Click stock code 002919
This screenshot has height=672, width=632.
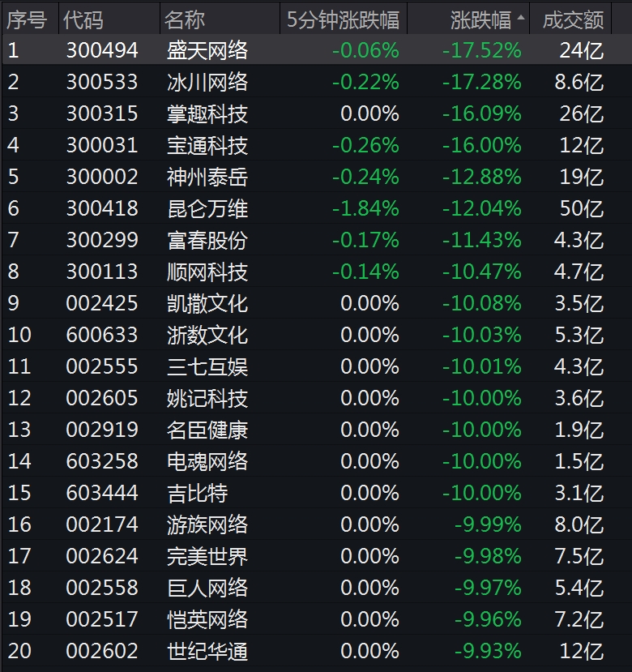click(x=102, y=430)
